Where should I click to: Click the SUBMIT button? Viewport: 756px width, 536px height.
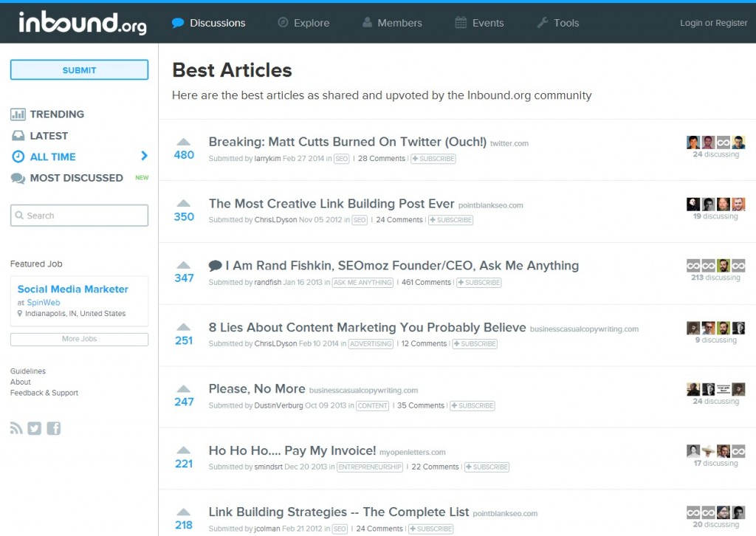pos(79,70)
